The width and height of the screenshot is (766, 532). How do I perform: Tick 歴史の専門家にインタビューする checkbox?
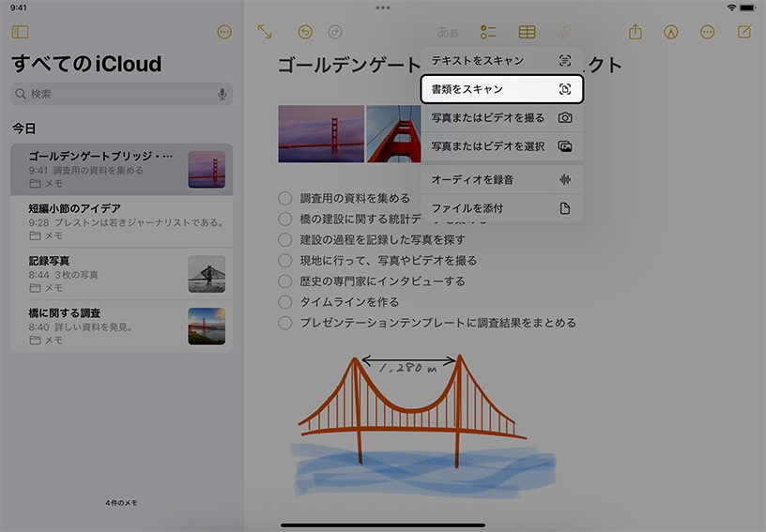pos(285,281)
